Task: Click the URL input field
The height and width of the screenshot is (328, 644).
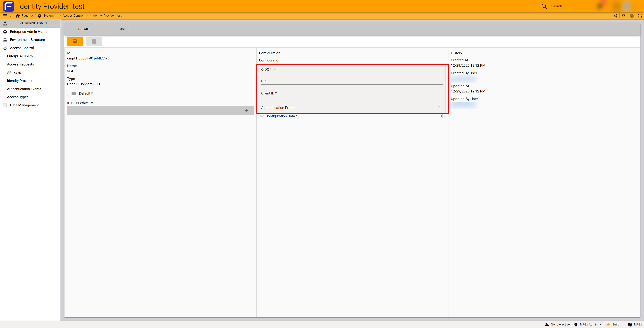Action: click(352, 81)
